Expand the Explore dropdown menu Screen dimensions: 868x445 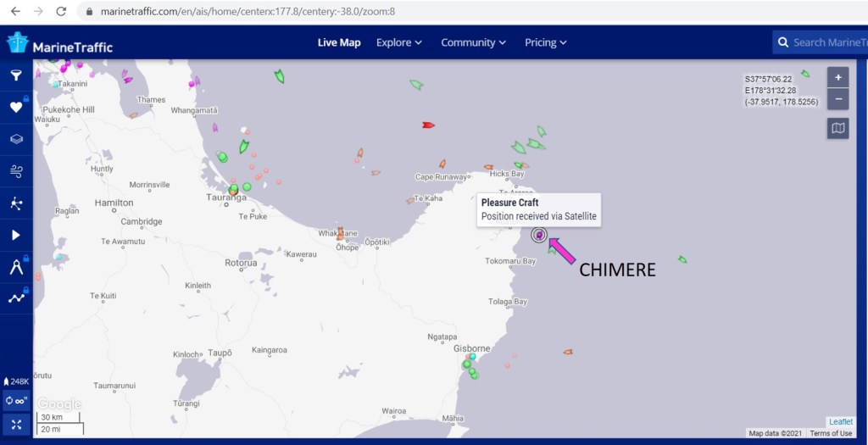(x=399, y=42)
